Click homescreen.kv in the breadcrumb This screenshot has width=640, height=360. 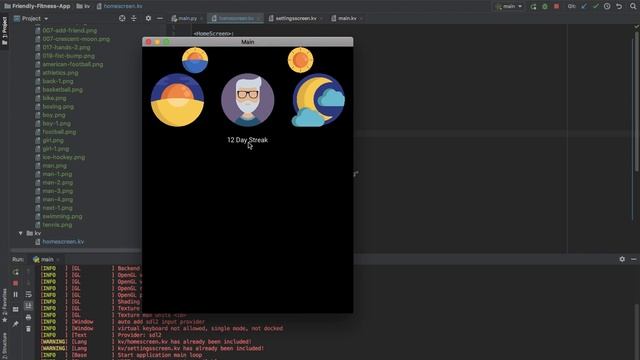120,6
